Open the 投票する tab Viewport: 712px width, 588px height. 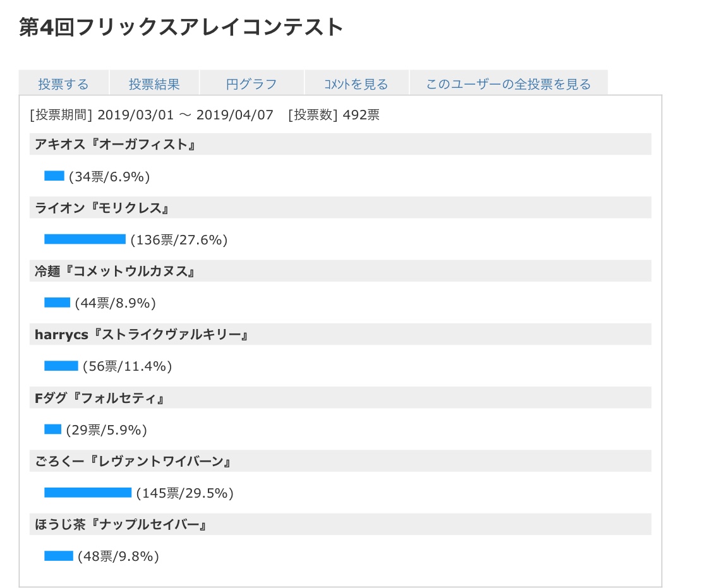click(x=63, y=84)
